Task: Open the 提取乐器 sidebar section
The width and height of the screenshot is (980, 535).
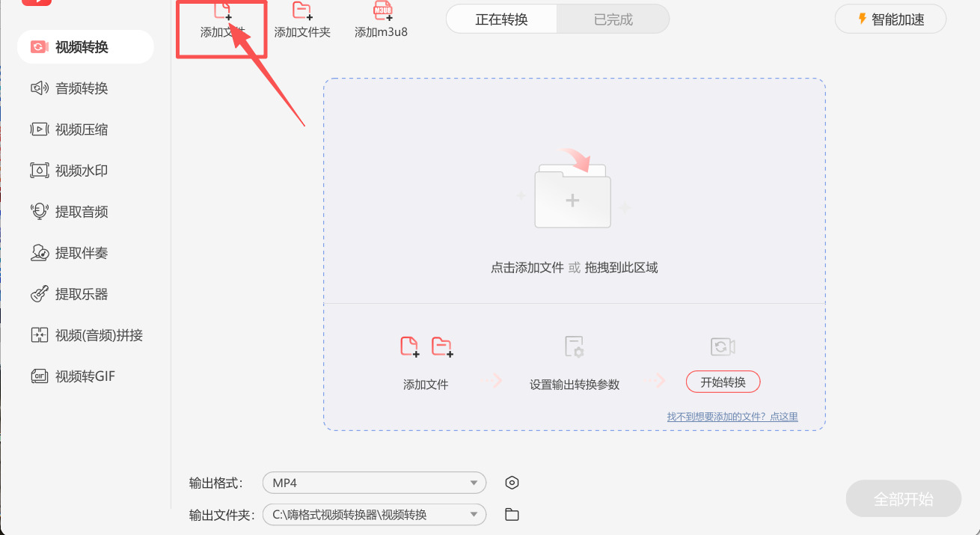Action: [70, 294]
